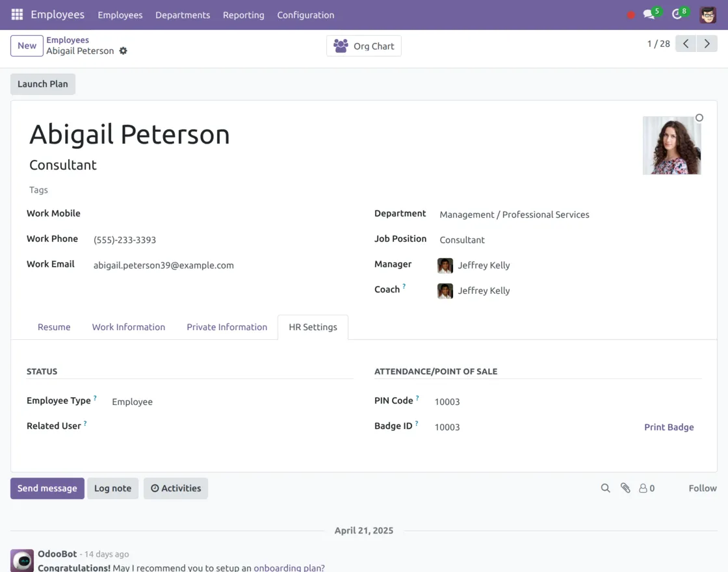Click the Org Chart people icon

click(341, 46)
